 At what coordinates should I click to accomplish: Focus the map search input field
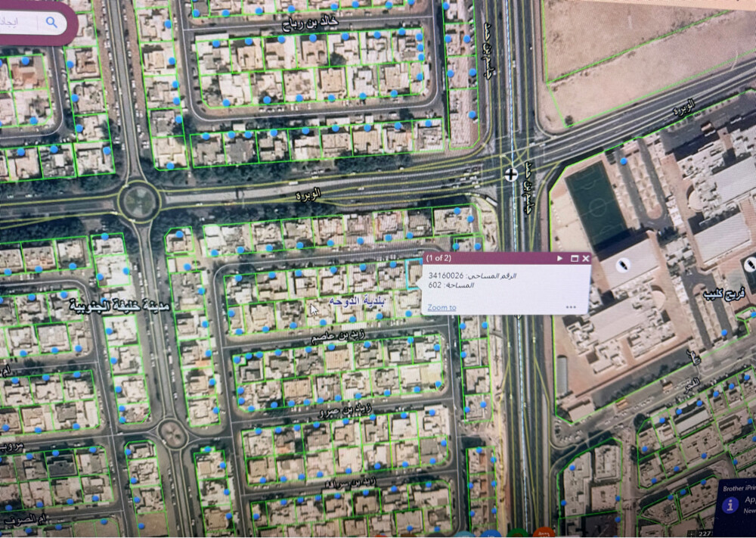tap(20, 22)
